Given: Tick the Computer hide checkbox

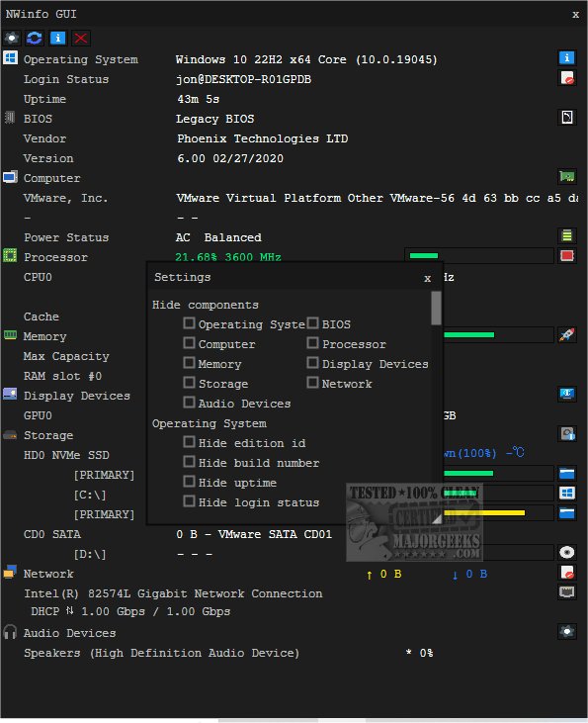Looking at the screenshot, I should click(189, 343).
